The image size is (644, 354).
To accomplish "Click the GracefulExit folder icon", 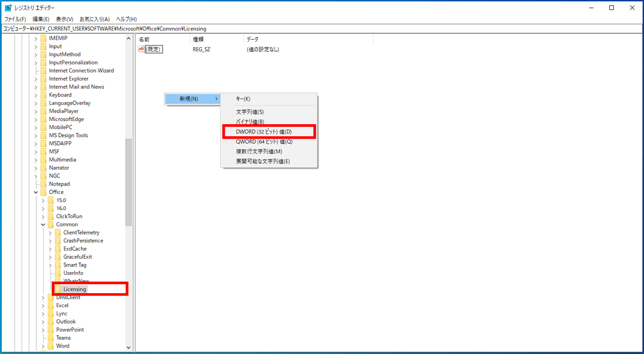I will tap(58, 257).
